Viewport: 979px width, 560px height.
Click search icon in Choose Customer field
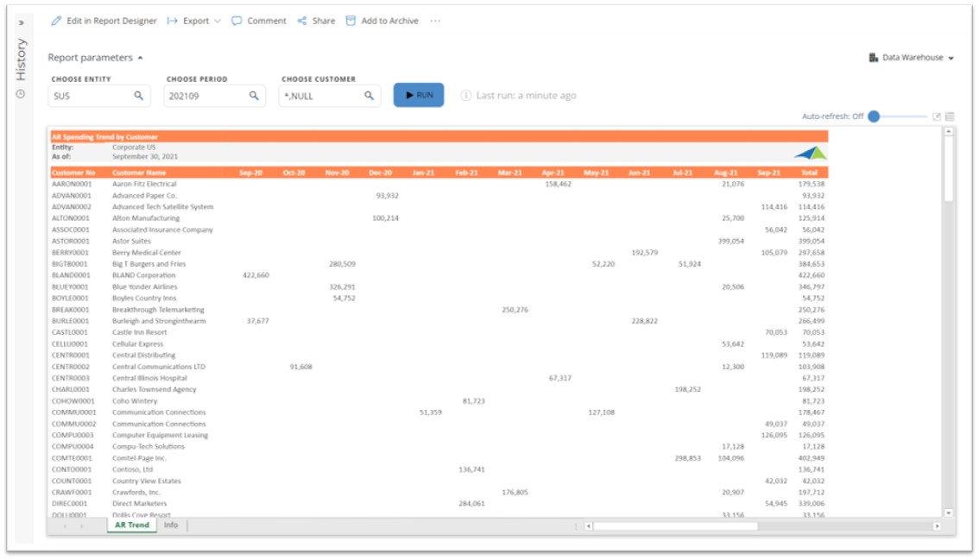pyautogui.click(x=369, y=96)
